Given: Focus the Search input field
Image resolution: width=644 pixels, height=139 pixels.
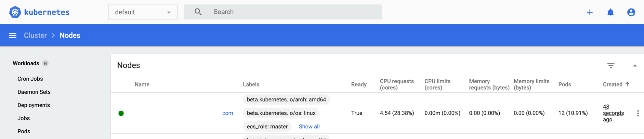Looking at the screenshot, I should pos(290,12).
